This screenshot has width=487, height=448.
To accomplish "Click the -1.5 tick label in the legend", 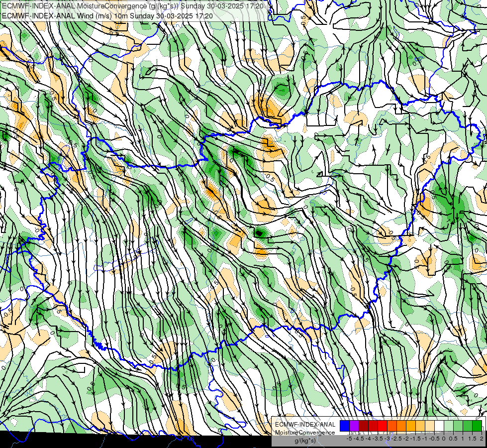I will pyautogui.click(x=415, y=439).
